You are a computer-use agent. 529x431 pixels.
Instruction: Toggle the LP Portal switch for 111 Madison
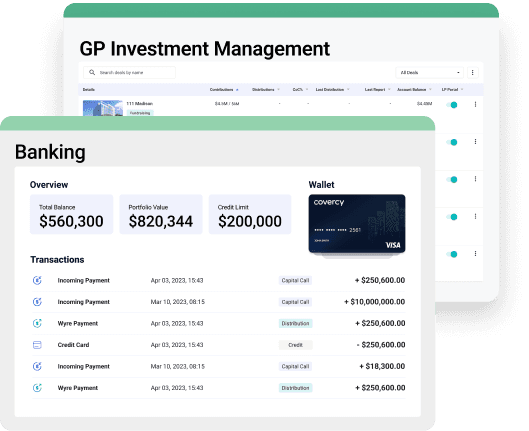point(452,105)
